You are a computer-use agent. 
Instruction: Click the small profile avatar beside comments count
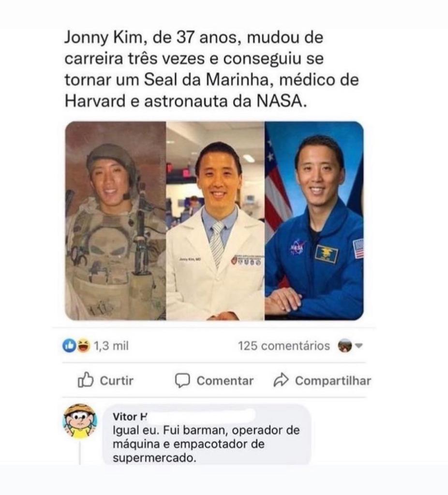[x=344, y=346]
